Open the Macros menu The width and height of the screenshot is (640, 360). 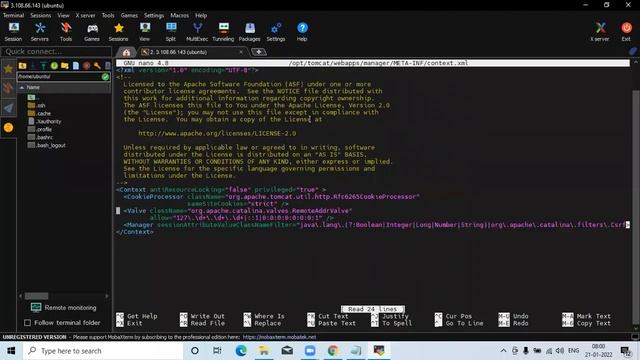point(180,16)
